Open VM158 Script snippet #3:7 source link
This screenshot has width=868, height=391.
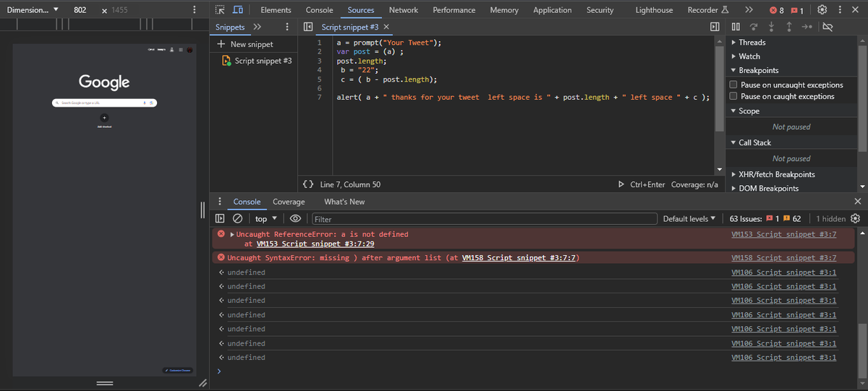coord(784,257)
